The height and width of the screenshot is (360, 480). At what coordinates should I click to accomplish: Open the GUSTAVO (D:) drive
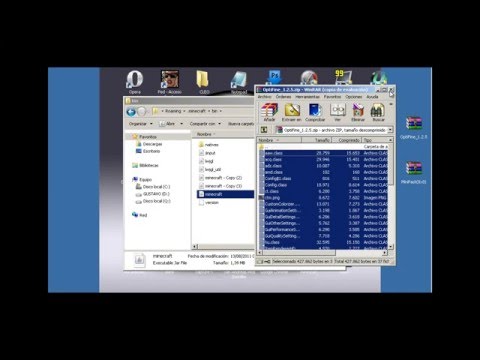click(153, 194)
